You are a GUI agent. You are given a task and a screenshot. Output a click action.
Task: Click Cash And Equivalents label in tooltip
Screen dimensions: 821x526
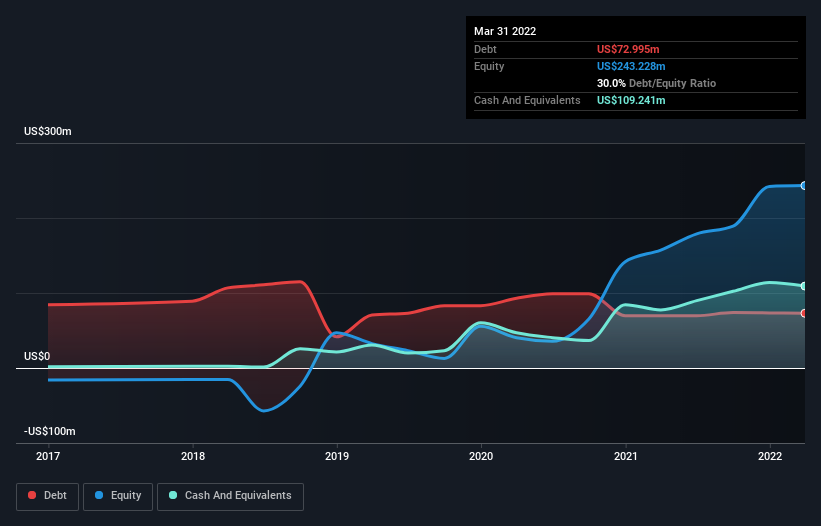[x=527, y=100]
